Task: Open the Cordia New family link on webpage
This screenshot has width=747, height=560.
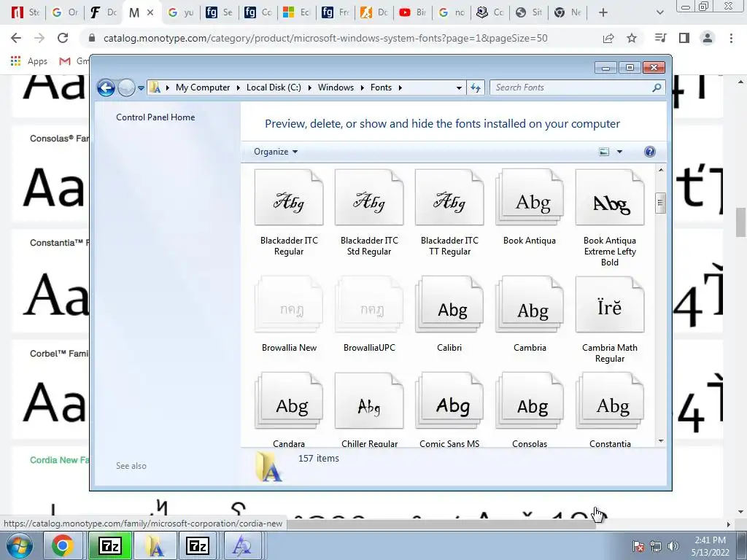Action: click(60, 460)
